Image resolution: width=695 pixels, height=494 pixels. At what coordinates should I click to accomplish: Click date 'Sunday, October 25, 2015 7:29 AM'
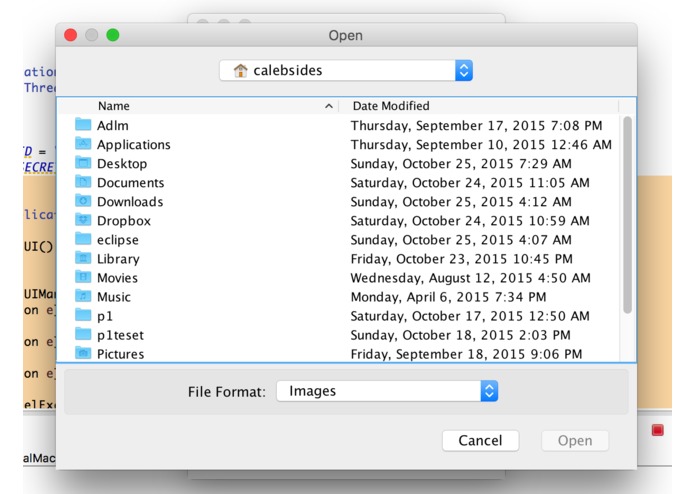461,164
